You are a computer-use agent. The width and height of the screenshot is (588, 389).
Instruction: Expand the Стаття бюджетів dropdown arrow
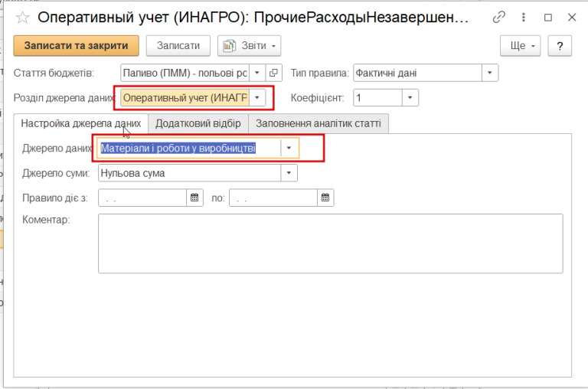[x=257, y=73]
